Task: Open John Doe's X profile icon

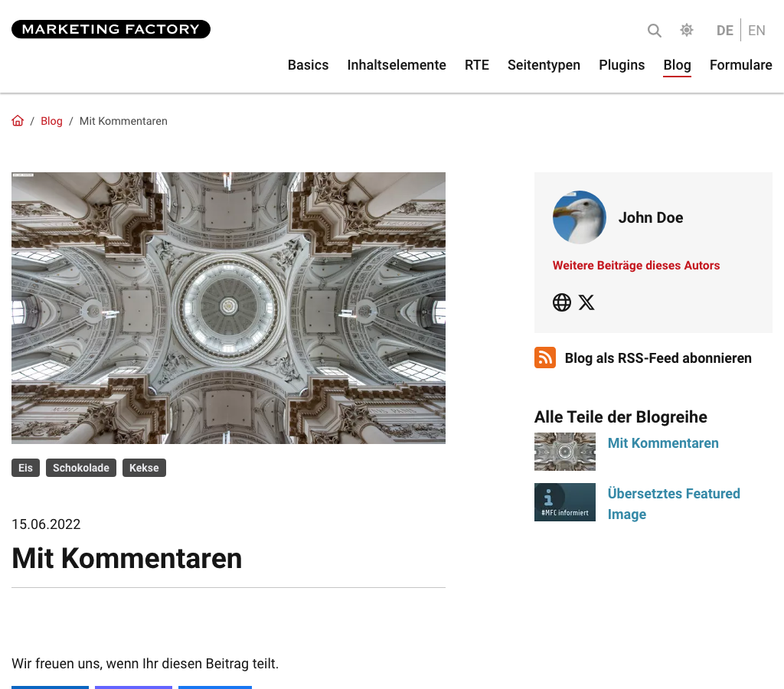Action: (x=586, y=302)
